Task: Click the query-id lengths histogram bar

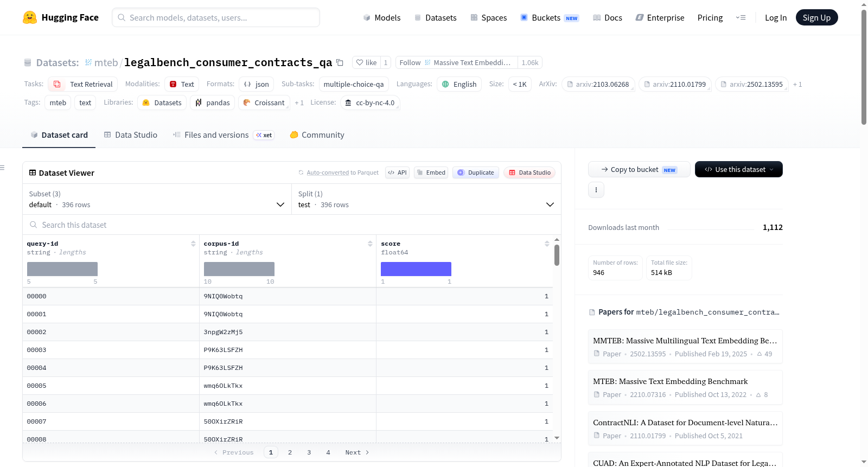Action: tap(62, 269)
